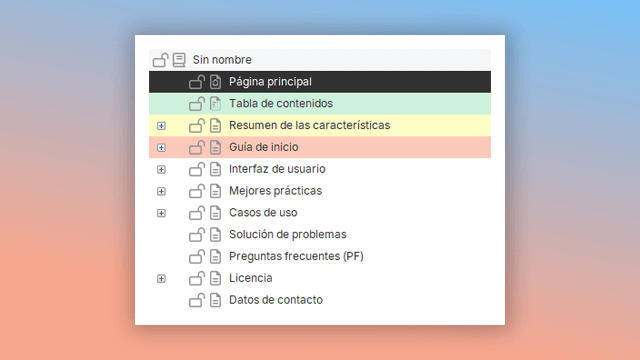The width and height of the screenshot is (640, 360).
Task: Toggle the lock on Datos de contacto
Action: coord(197,300)
